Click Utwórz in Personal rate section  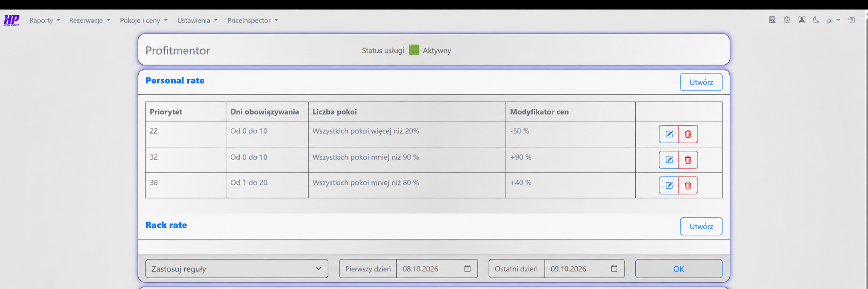coord(701,82)
